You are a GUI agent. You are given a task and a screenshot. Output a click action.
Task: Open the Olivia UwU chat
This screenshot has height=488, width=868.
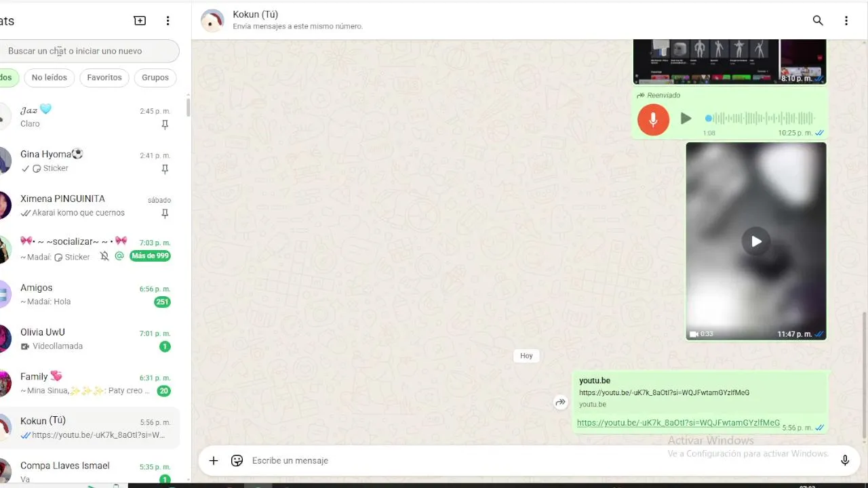click(90, 339)
